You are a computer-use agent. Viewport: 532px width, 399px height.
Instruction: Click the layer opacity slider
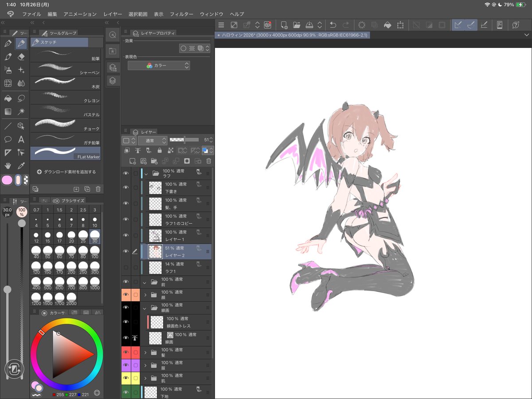coord(184,140)
